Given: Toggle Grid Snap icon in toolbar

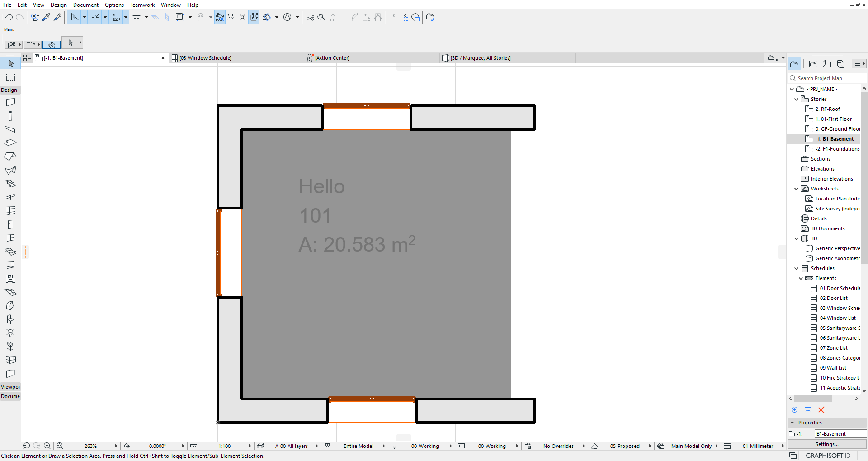Looking at the screenshot, I should pos(137,17).
